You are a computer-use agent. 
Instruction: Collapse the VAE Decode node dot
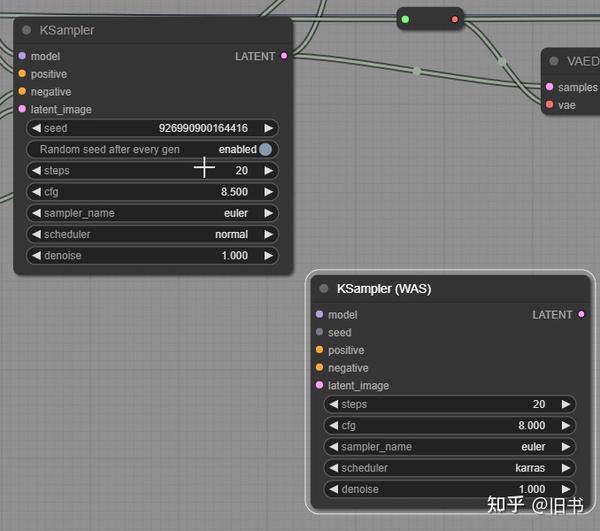click(554, 61)
